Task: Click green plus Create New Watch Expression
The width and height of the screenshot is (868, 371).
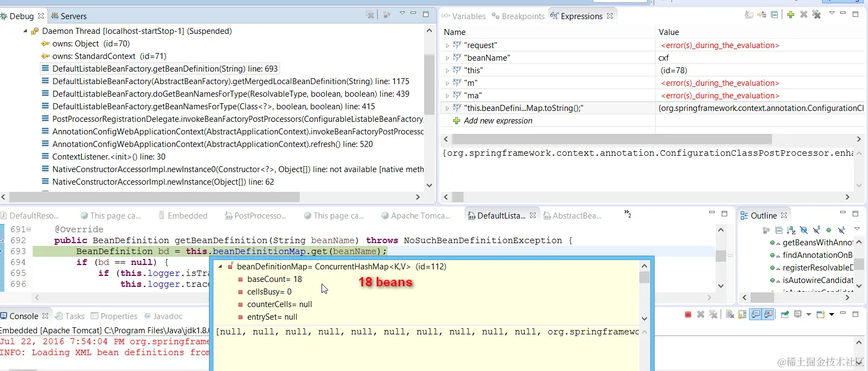Action: click(790, 15)
